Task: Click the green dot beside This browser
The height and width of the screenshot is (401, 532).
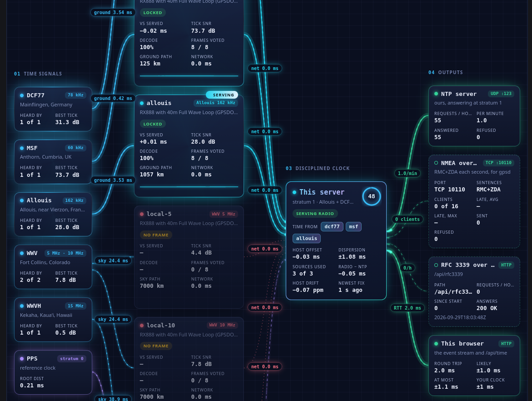Action: pyautogui.click(x=436, y=344)
